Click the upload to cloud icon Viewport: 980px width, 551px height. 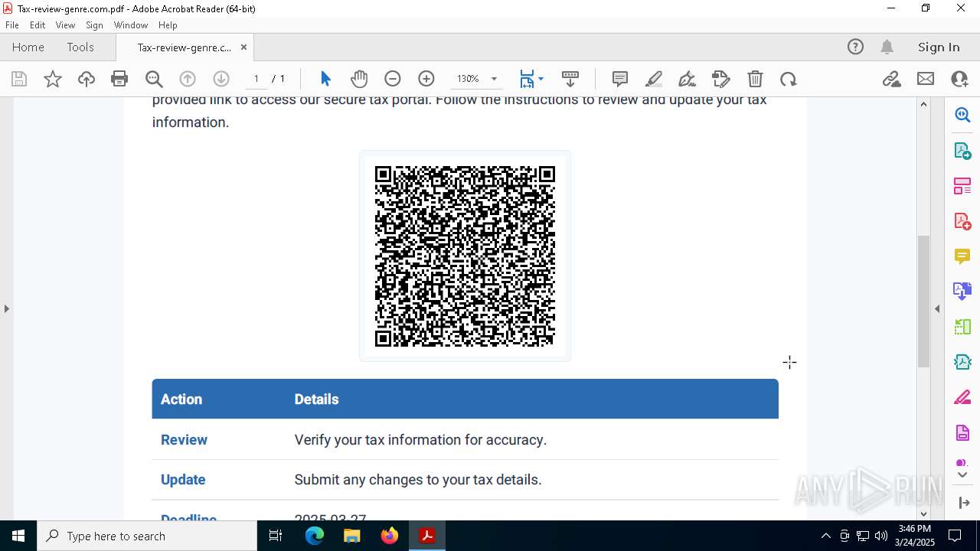(x=87, y=79)
